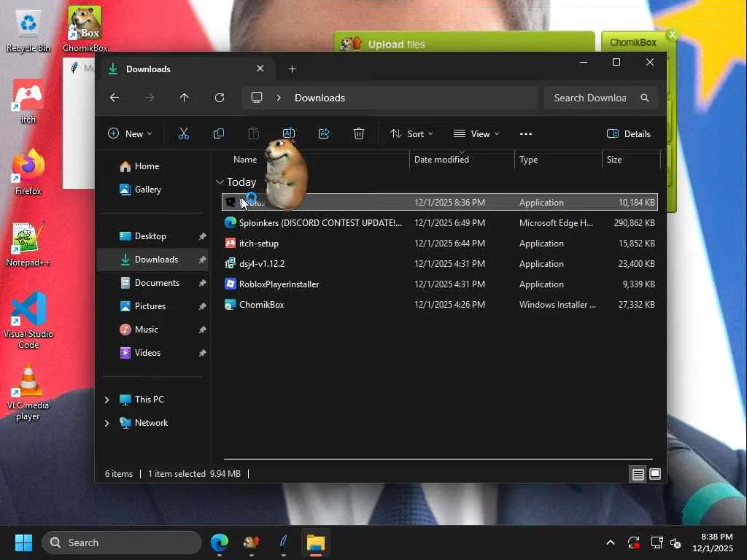Viewport: 747px width, 560px height.
Task: Click the Windows Start button
Action: 23,542
